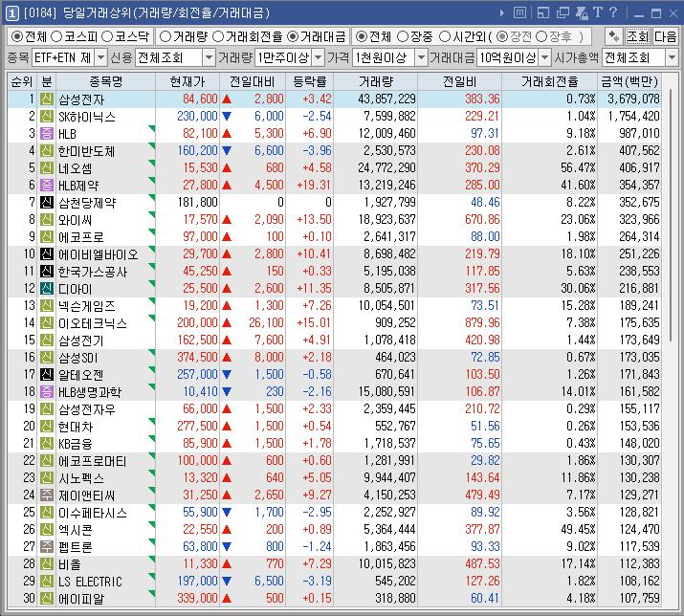Screen dimensions: 684x616
Task: Click the 신 badge on SK하이닉스 row
Action: click(x=47, y=117)
